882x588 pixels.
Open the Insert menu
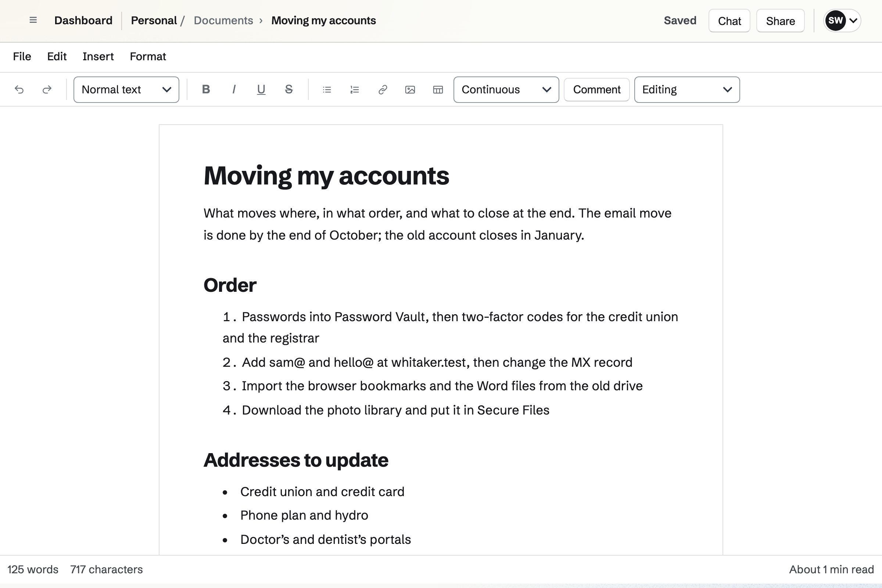click(x=98, y=57)
